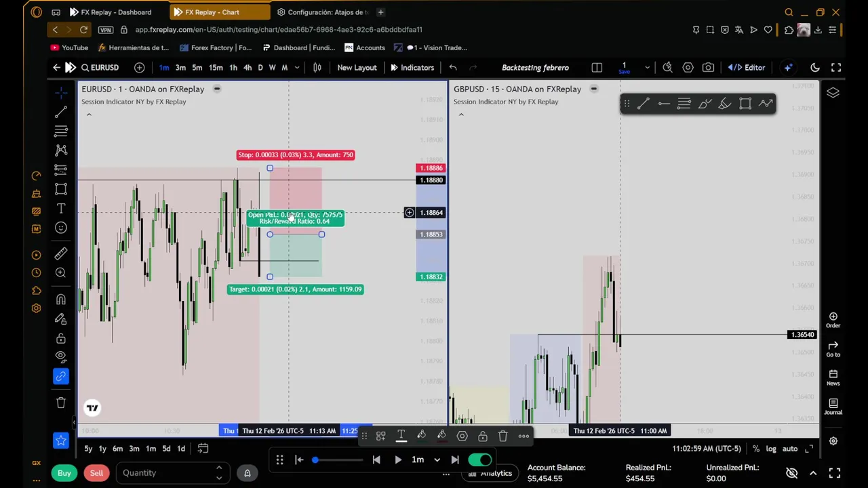This screenshot has height=488, width=868.
Task: Select the 15m timeframe
Action: (216, 68)
